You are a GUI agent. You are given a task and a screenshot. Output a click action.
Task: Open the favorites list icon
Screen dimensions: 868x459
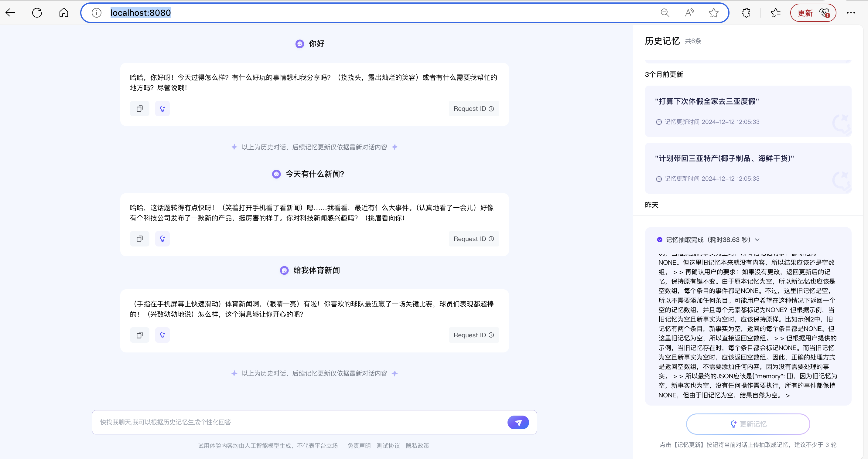coord(775,13)
